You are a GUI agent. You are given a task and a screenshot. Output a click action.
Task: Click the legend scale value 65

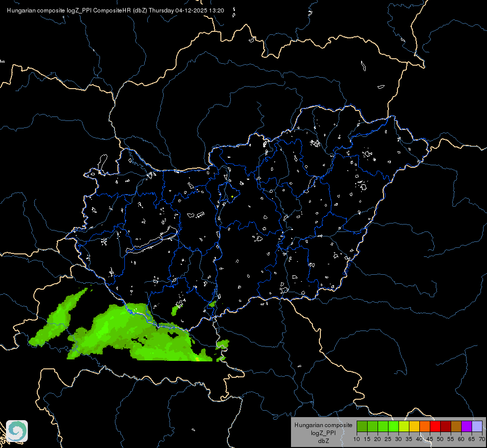tap(472, 440)
